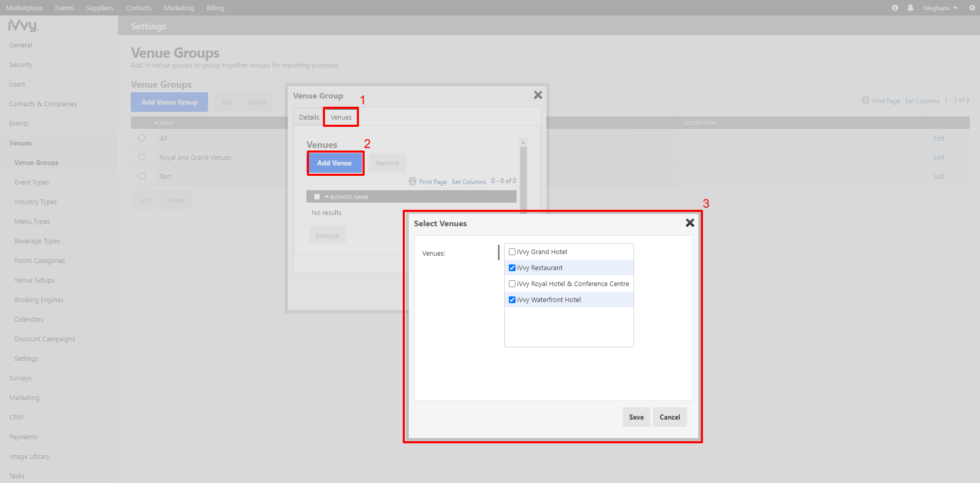Uncheck the iVvy Restaurant checkbox
This screenshot has width=980, height=483.
(512, 268)
